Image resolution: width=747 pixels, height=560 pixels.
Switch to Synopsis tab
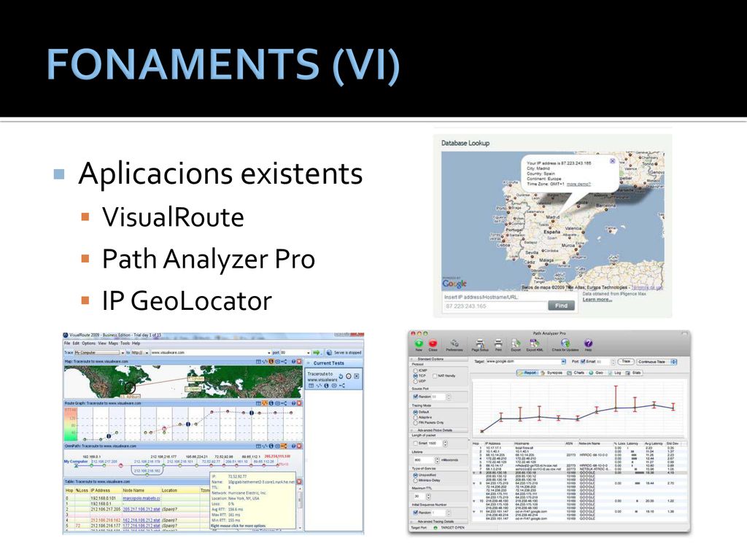click(x=551, y=373)
